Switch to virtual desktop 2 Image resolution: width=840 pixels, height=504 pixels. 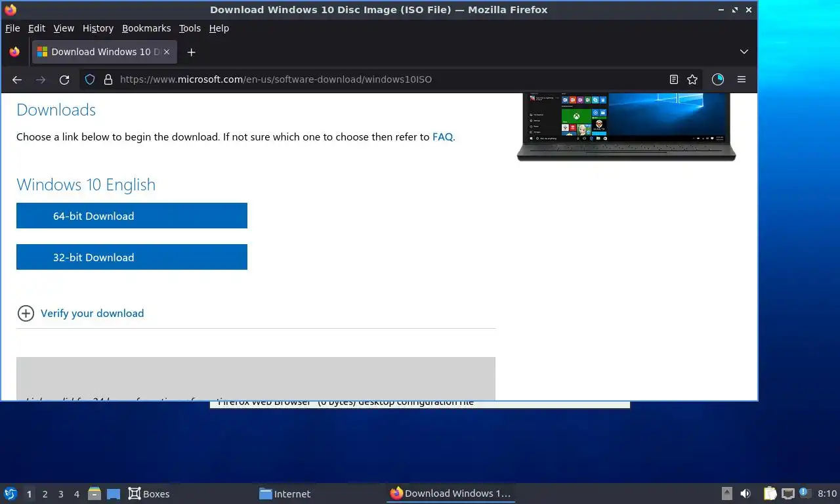pyautogui.click(x=45, y=494)
